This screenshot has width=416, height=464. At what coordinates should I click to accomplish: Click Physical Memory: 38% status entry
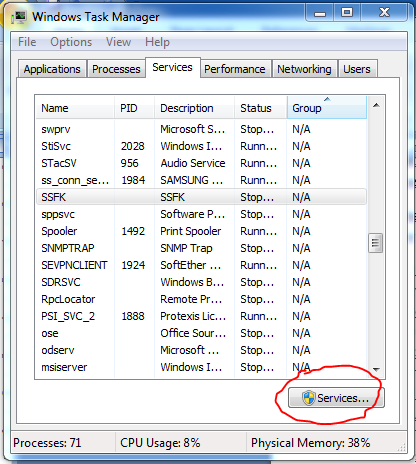tap(310, 443)
